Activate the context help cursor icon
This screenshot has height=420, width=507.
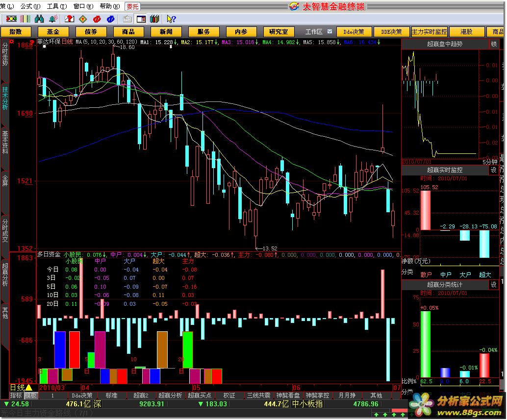[171, 19]
